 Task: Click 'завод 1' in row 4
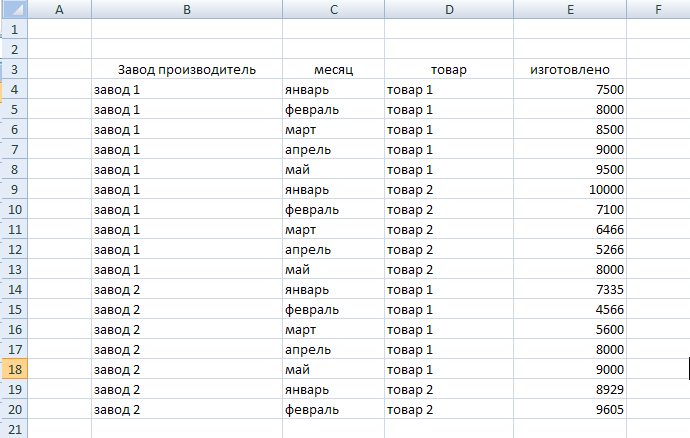click(x=117, y=90)
